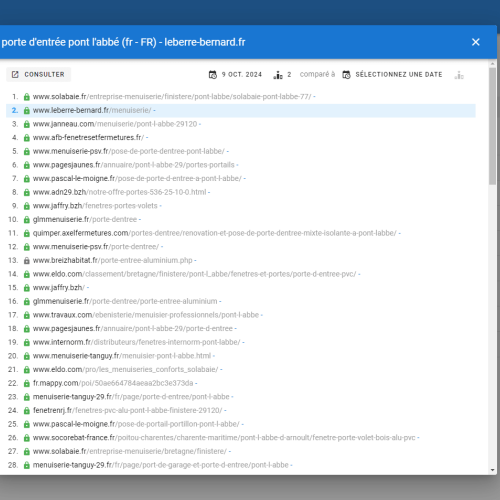Click the calendar icon beside 9 OCT. 2024
500x500 pixels.
(213, 75)
